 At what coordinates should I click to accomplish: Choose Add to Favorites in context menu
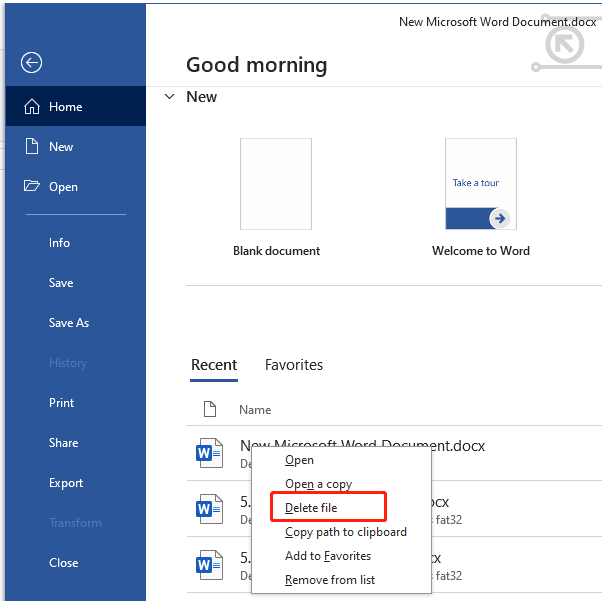tap(341, 556)
